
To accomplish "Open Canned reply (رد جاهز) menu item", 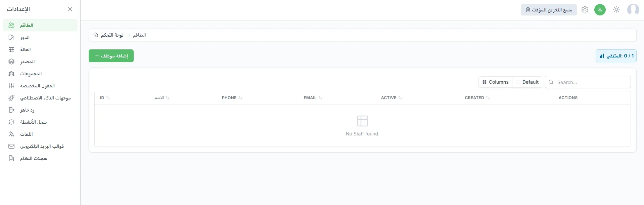I will (40, 110).
